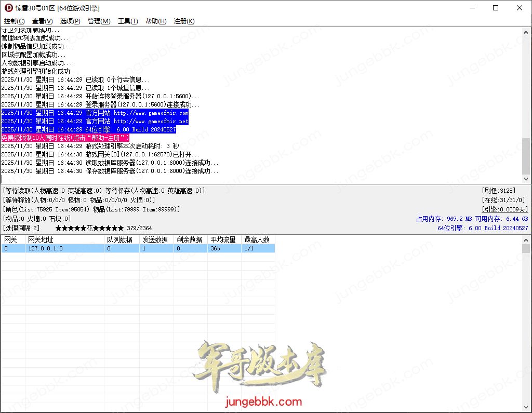Open the 帮助(H) menu

tap(156, 21)
